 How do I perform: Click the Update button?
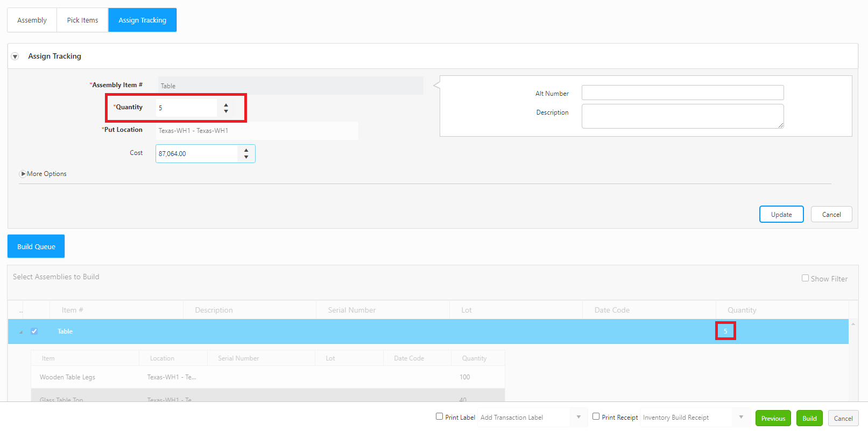tap(781, 214)
